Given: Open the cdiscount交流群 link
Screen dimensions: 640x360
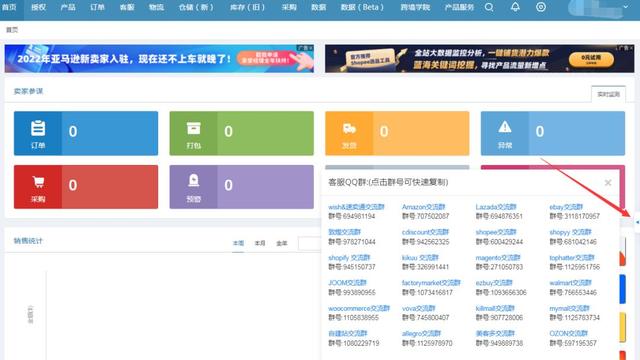Looking at the screenshot, I should click(425, 232).
